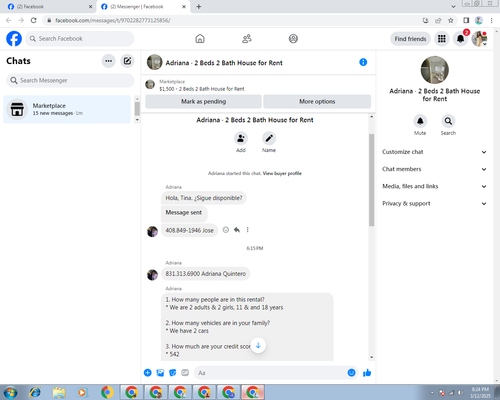This screenshot has height=400, width=500.
Task: Expand Media, files and links section
Action: point(434,186)
